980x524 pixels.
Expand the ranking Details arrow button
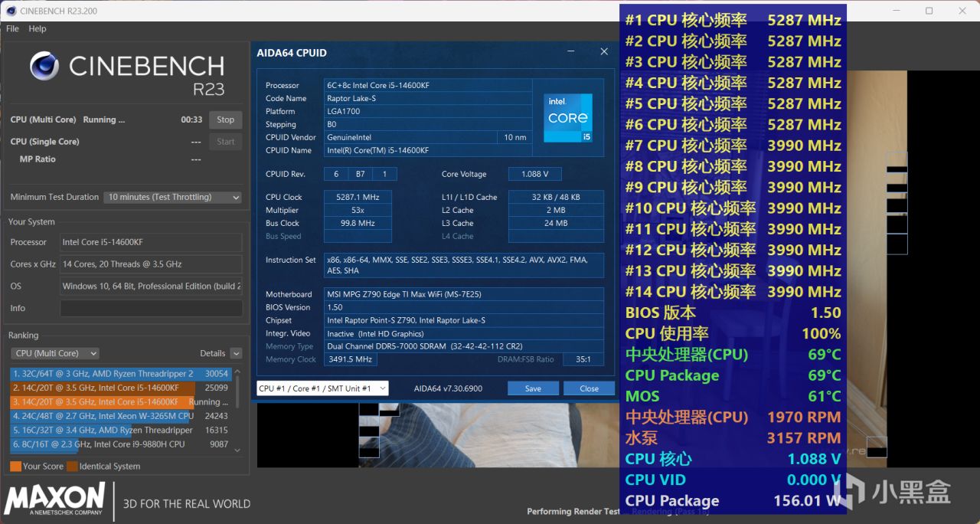[x=236, y=353]
